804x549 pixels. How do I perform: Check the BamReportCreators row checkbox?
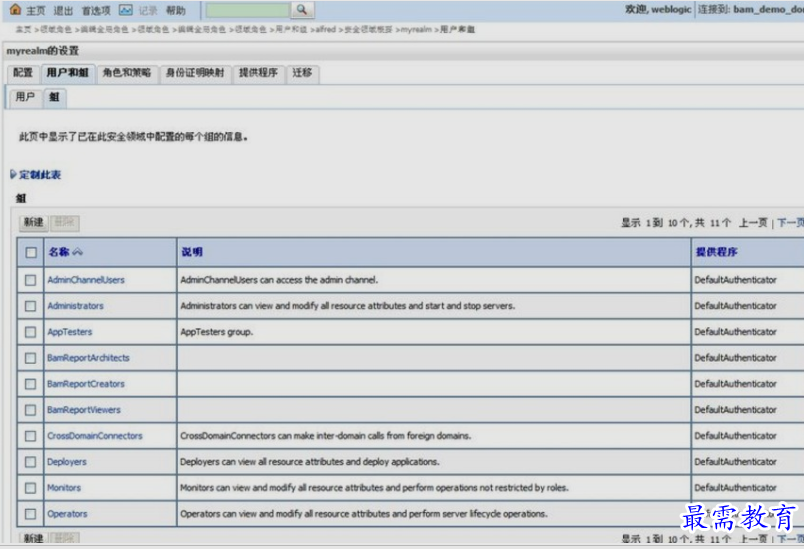point(31,384)
